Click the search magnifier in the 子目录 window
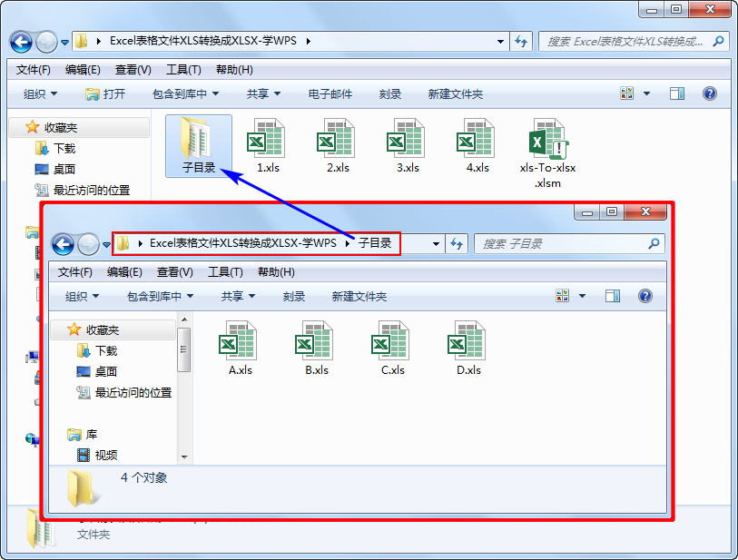Viewport: 738px width, 560px height. [x=654, y=244]
